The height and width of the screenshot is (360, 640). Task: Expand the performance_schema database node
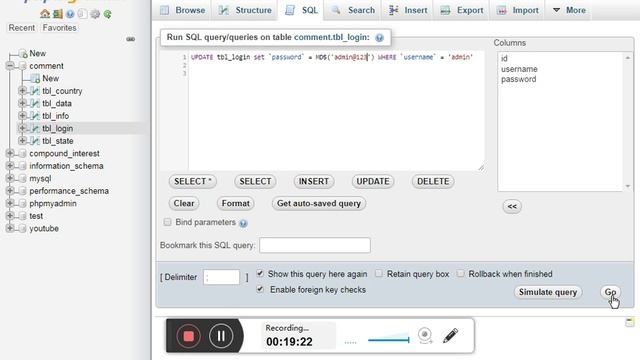[10, 191]
